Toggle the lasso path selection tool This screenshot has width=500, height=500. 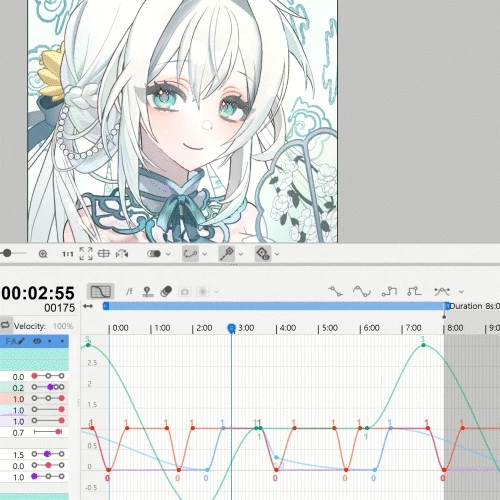click(x=190, y=254)
